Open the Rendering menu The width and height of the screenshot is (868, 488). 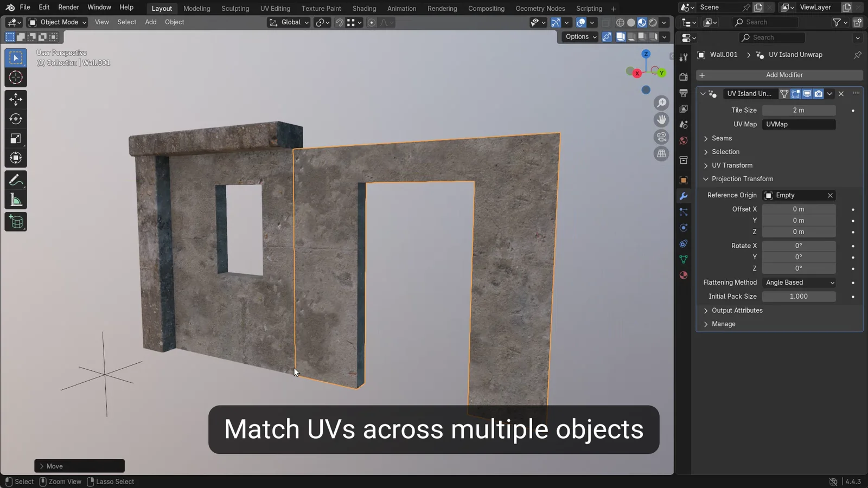(x=442, y=8)
